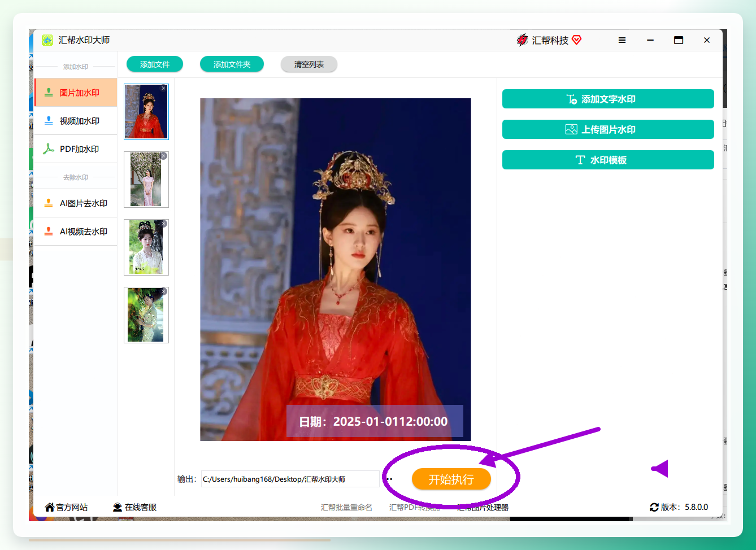Click 添加文字水印 button
Screen dimensions: 756x550
tap(608, 99)
